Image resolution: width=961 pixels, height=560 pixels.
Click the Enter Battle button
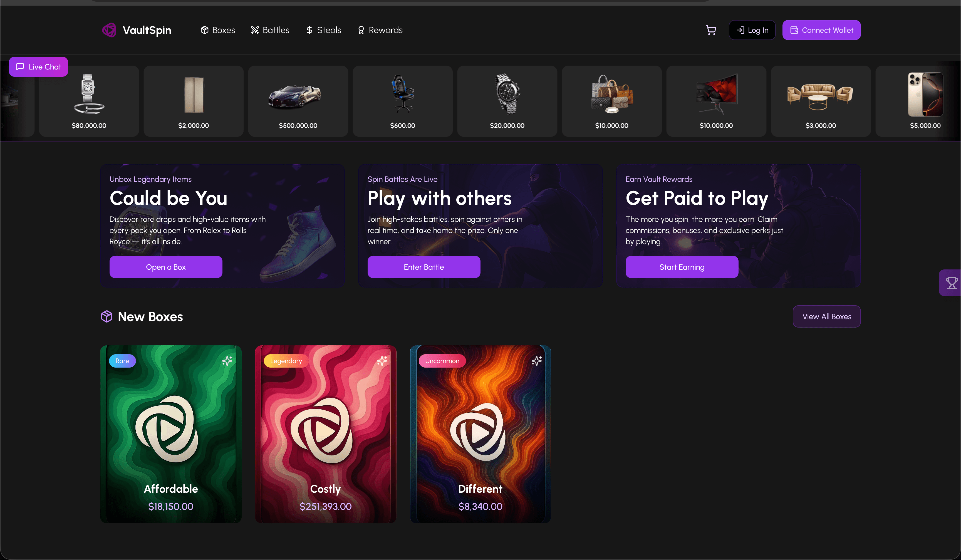pyautogui.click(x=424, y=267)
